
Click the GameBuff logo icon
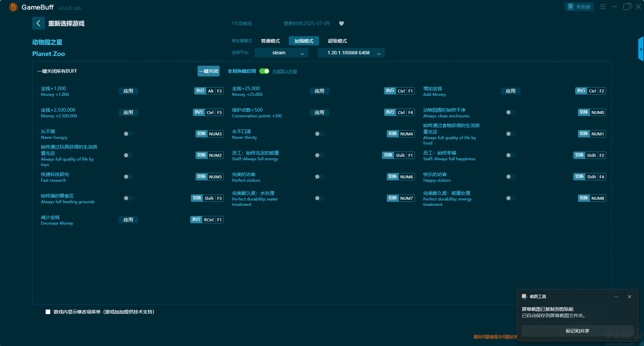pyautogui.click(x=13, y=7)
